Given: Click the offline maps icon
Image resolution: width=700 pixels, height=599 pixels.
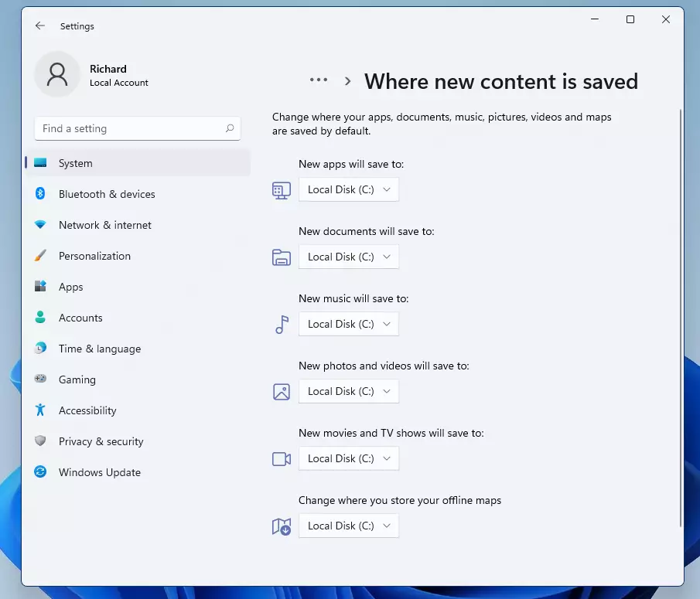Looking at the screenshot, I should (x=282, y=526).
